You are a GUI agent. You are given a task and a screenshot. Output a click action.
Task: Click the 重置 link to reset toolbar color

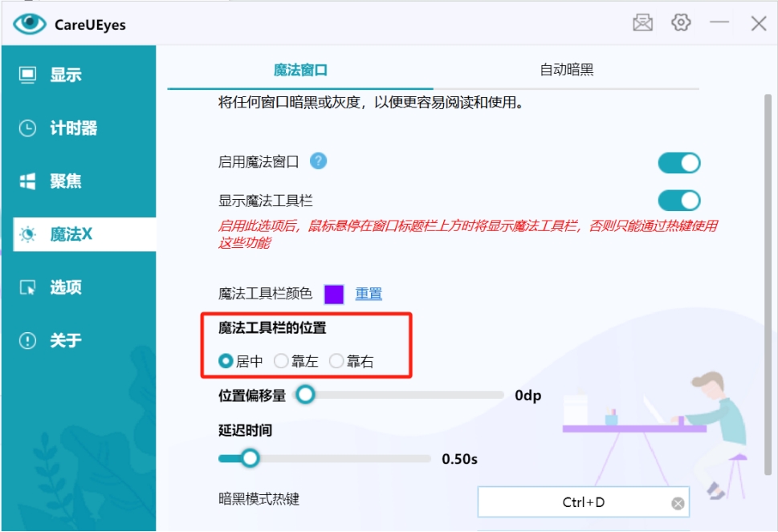point(368,294)
